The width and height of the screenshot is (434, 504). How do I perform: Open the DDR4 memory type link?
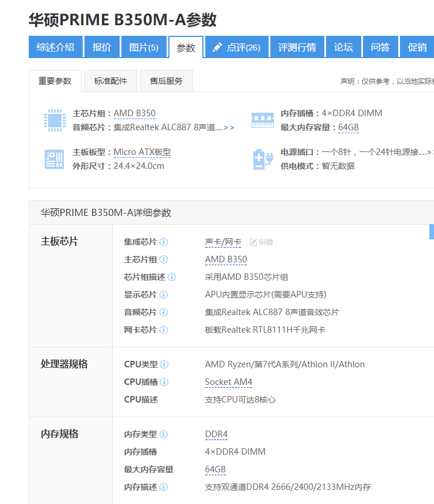coord(216,434)
